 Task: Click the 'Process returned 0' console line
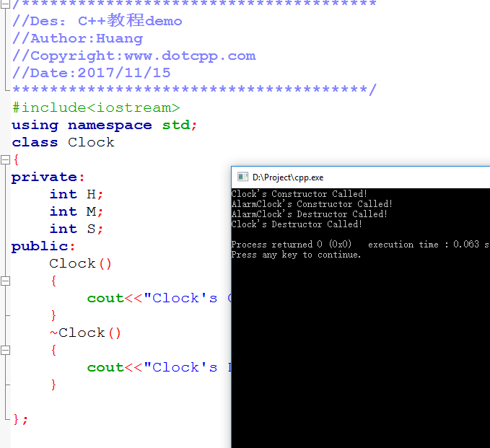[x=292, y=245]
